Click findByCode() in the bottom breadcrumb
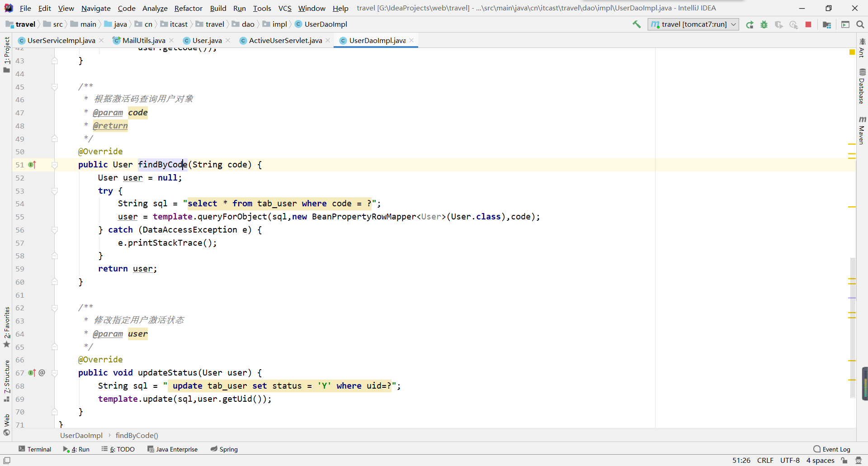Image resolution: width=868 pixels, height=466 pixels. click(137, 435)
